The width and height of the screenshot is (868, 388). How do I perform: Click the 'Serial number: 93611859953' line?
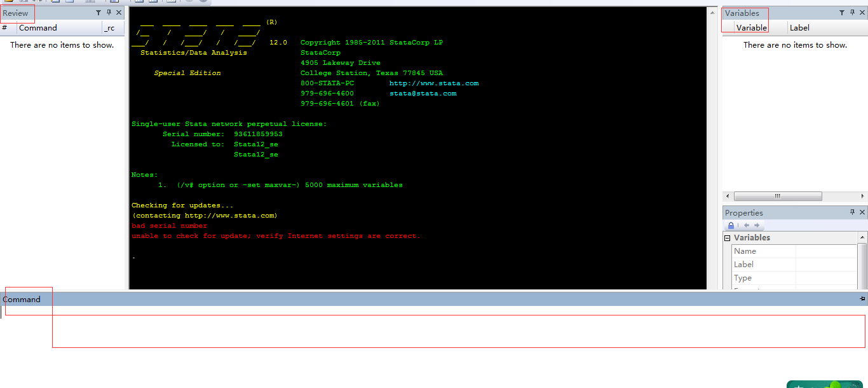coord(222,134)
